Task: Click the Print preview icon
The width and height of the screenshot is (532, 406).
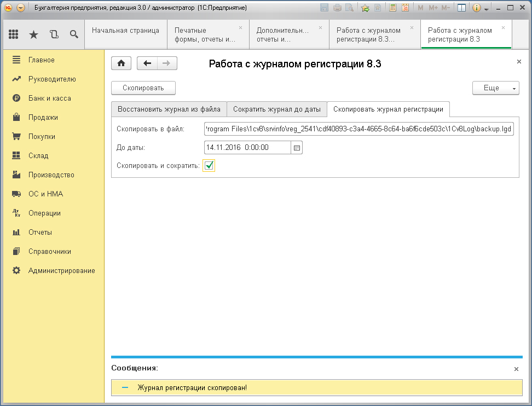Action: (349, 8)
